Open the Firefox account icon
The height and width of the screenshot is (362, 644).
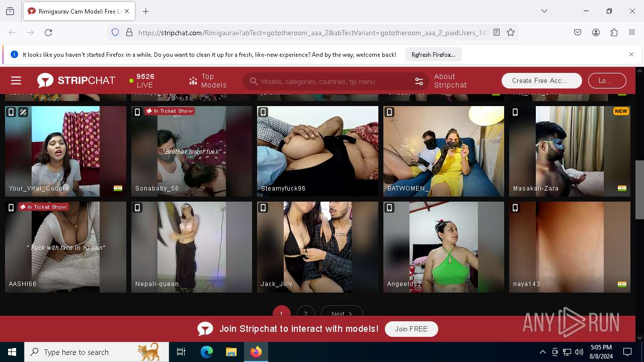coord(596,32)
